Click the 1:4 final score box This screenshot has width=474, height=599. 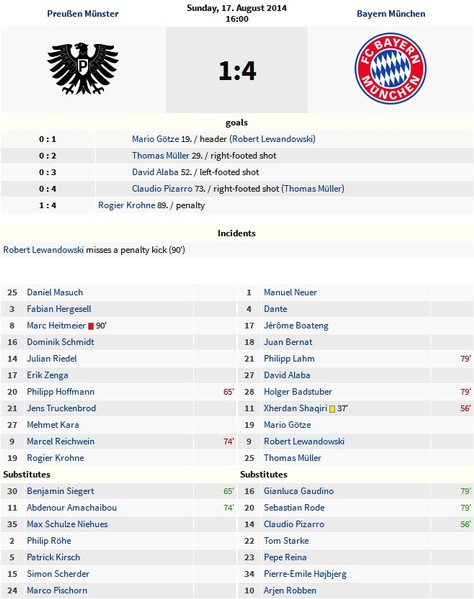pyautogui.click(x=237, y=70)
